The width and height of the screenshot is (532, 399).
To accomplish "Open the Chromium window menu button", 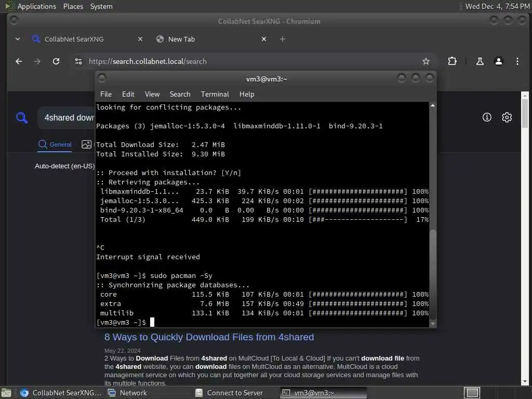I will tap(14, 20).
